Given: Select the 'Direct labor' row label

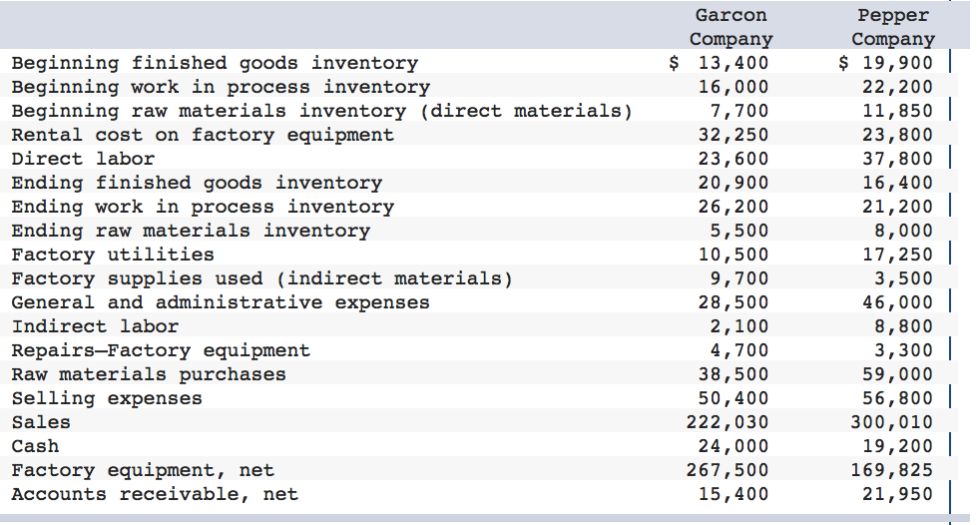Looking at the screenshot, I should [83, 159].
